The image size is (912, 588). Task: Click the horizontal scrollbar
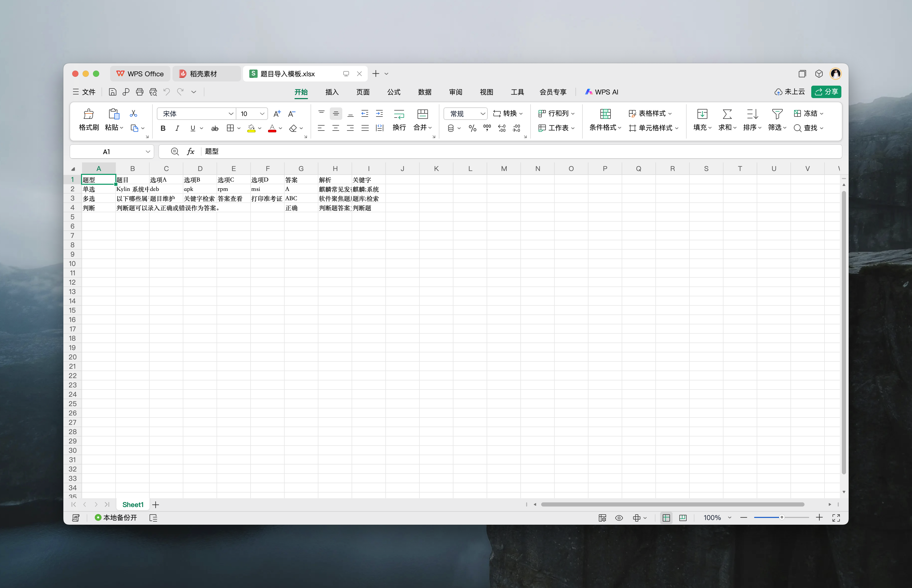click(672, 505)
